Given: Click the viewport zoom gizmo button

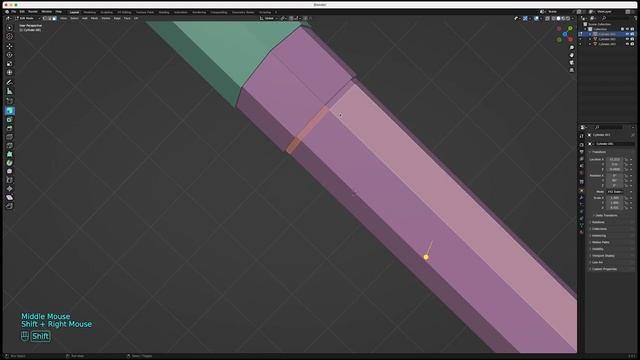Looking at the screenshot, I should pos(572,48).
